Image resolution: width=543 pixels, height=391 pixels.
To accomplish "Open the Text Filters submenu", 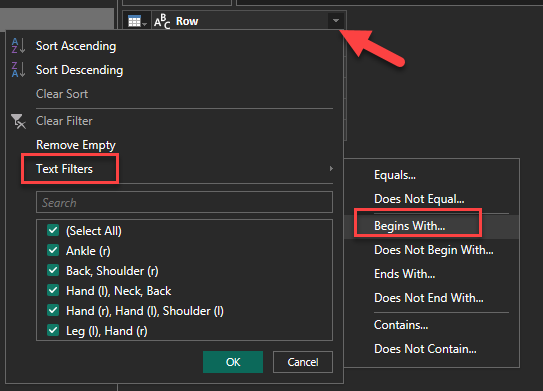I will coord(64,169).
